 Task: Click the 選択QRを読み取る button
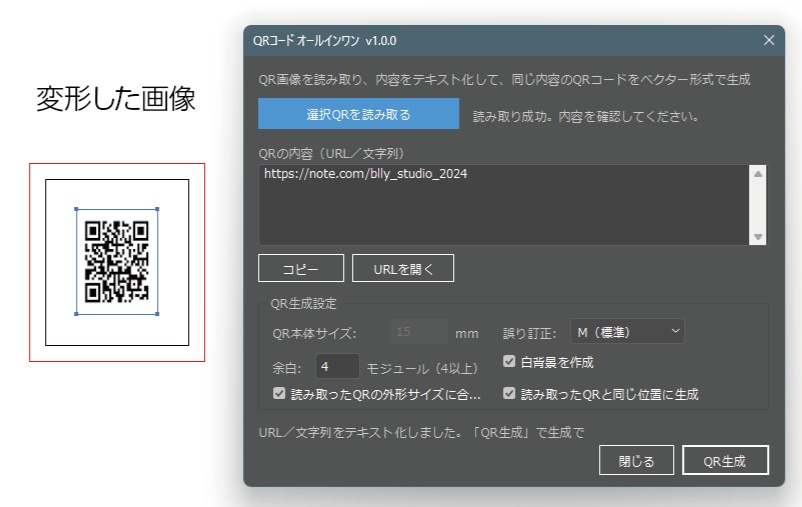pos(358,114)
